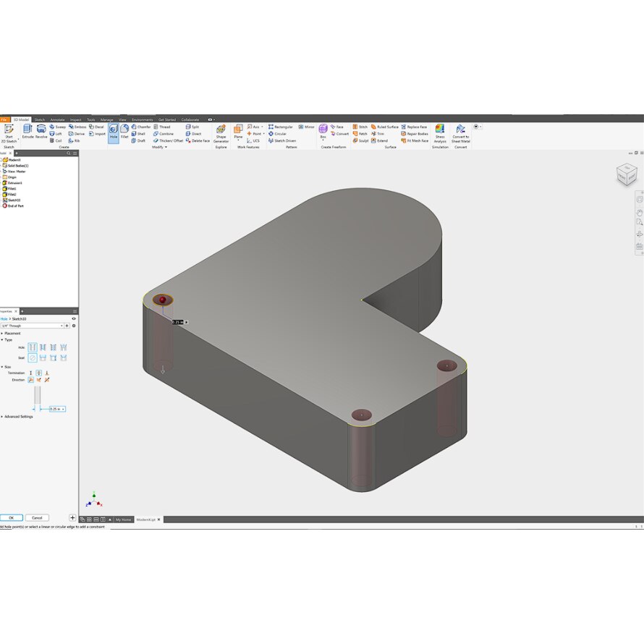Toggle the sketch visibility eye icon

74,318
